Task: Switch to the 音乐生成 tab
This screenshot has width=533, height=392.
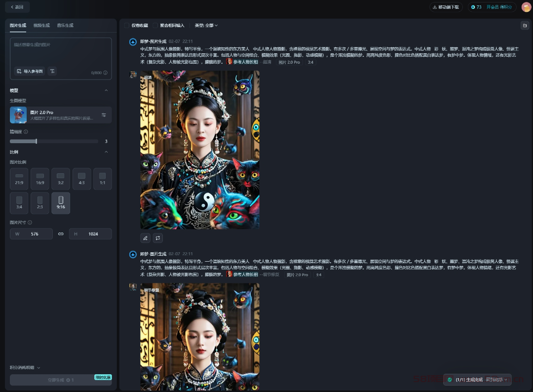Action: pos(65,26)
